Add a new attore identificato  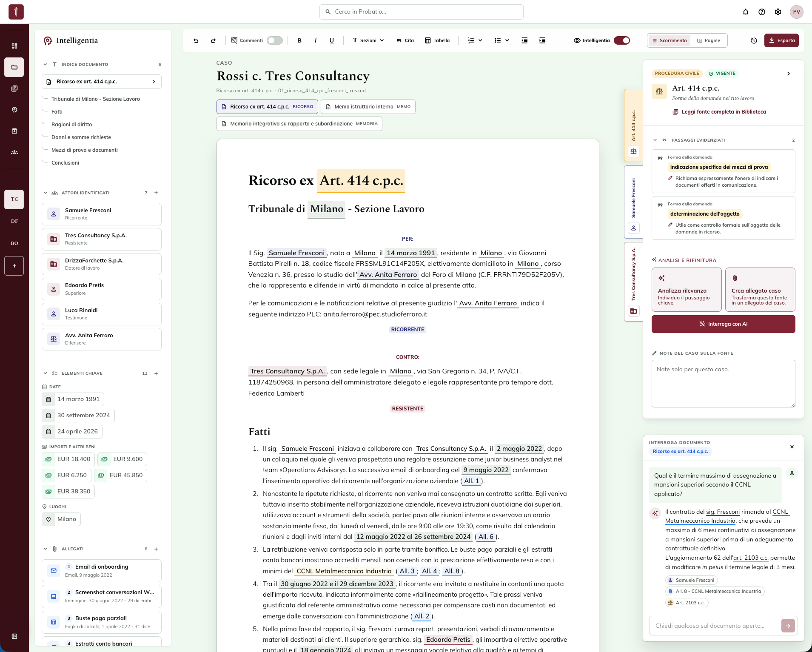coord(156,193)
